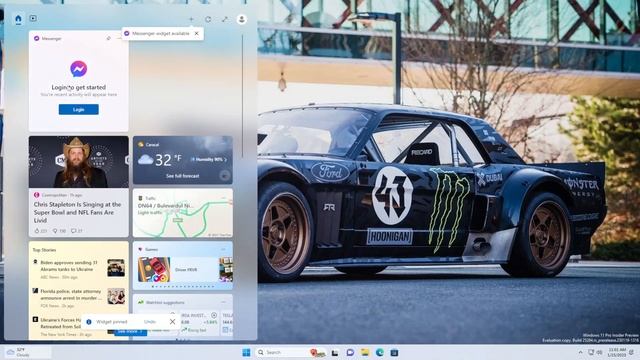Open Traffic widget more options

tap(224, 198)
